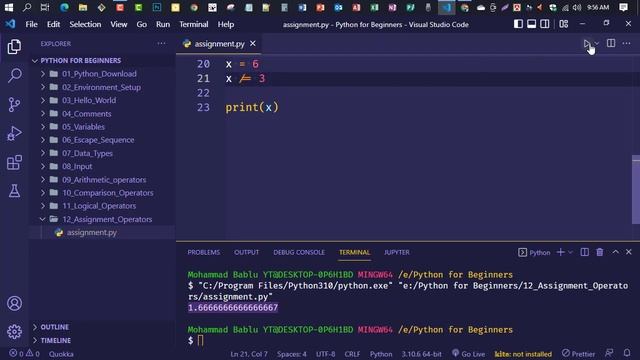The image size is (640, 360).
Task: Click Ln 21, Col 7 cursor position
Action: click(249, 353)
